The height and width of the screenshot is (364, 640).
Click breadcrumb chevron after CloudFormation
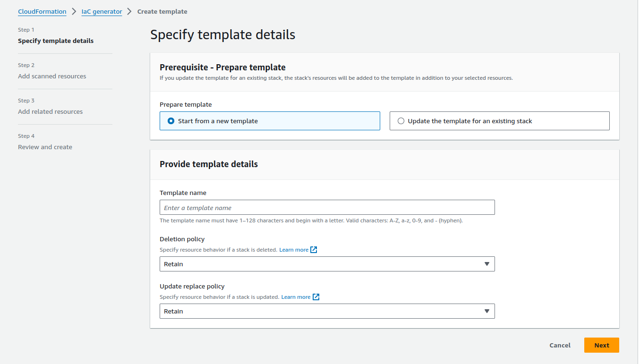(x=74, y=11)
